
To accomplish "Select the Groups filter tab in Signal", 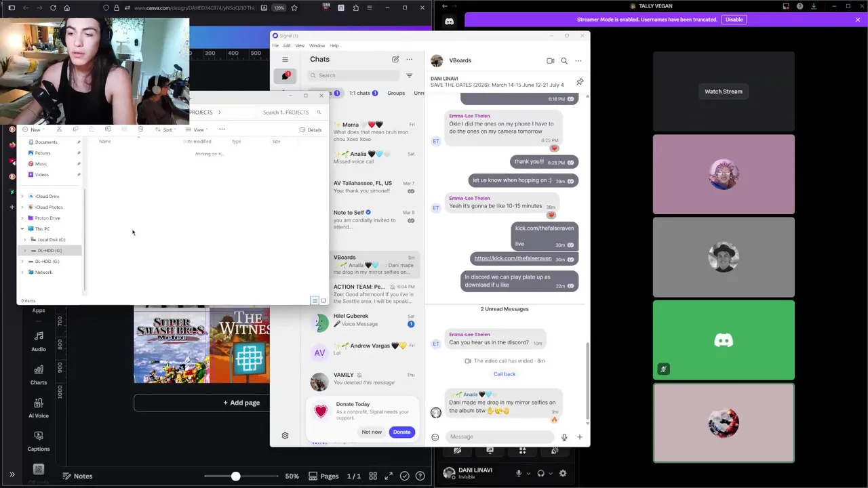I will [x=396, y=93].
